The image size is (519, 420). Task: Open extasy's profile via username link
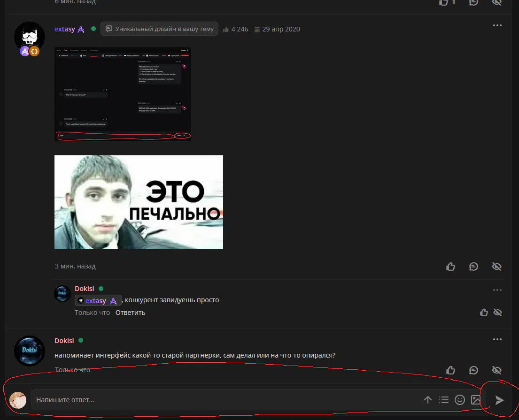pos(65,29)
